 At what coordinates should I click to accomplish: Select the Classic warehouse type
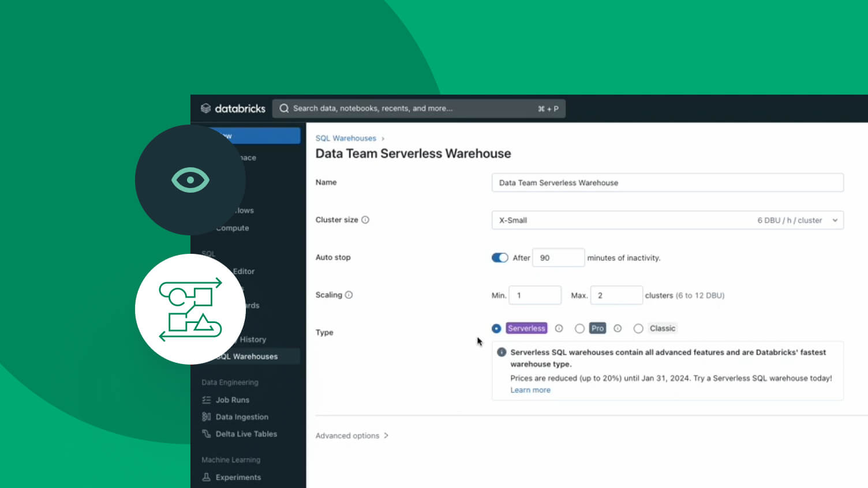coord(638,328)
